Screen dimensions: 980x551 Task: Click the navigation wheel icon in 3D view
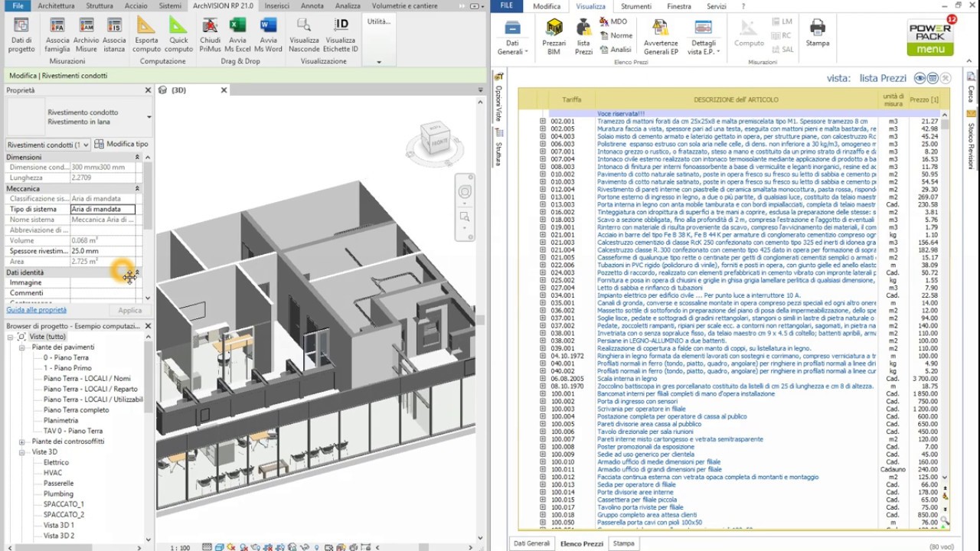pyautogui.click(x=465, y=192)
